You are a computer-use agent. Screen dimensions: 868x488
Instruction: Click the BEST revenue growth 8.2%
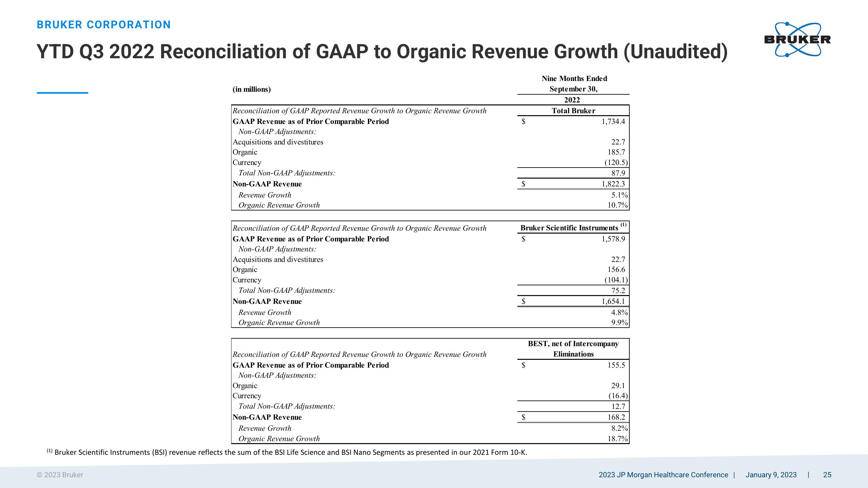(x=620, y=428)
